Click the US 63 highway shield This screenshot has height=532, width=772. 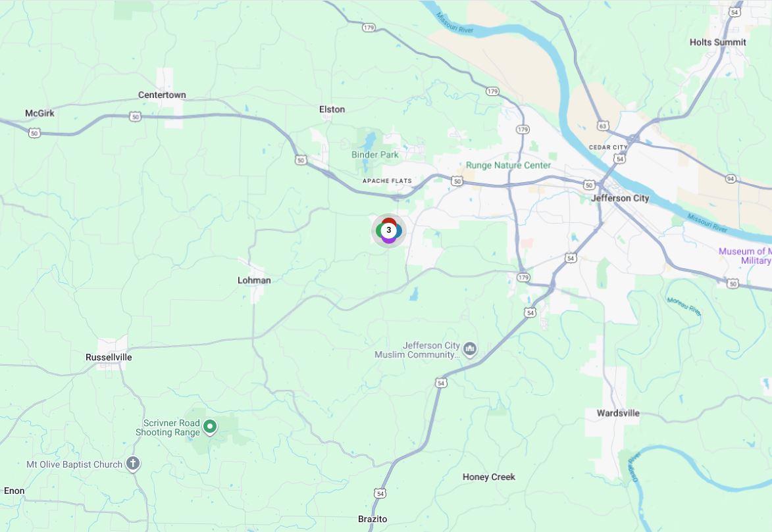coord(603,126)
